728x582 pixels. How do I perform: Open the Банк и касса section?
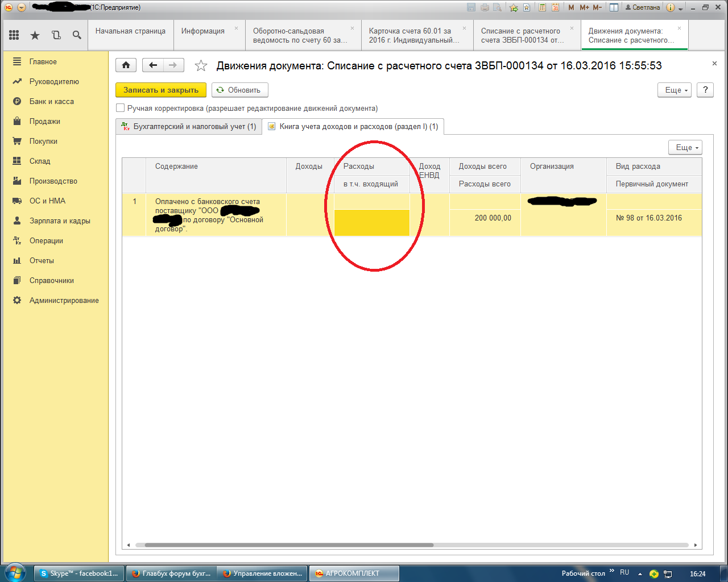point(52,101)
